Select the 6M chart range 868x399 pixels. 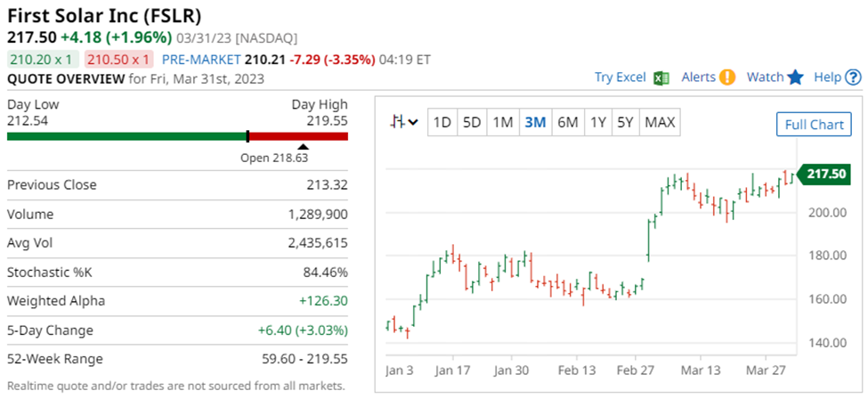(567, 122)
